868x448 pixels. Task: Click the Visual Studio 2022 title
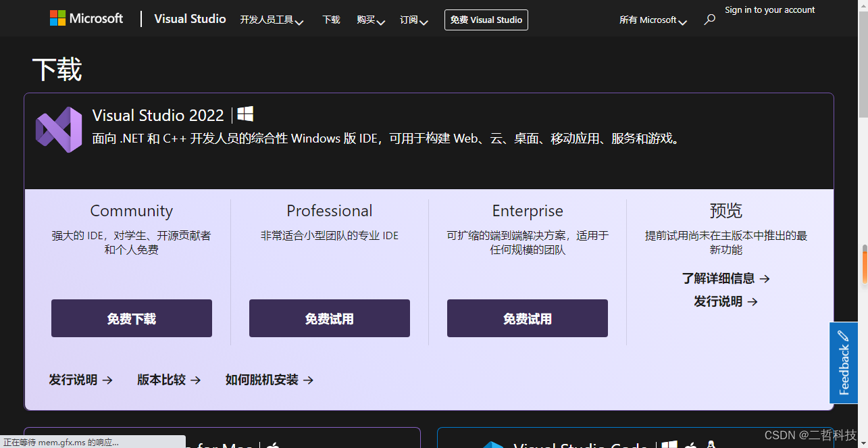(158, 115)
